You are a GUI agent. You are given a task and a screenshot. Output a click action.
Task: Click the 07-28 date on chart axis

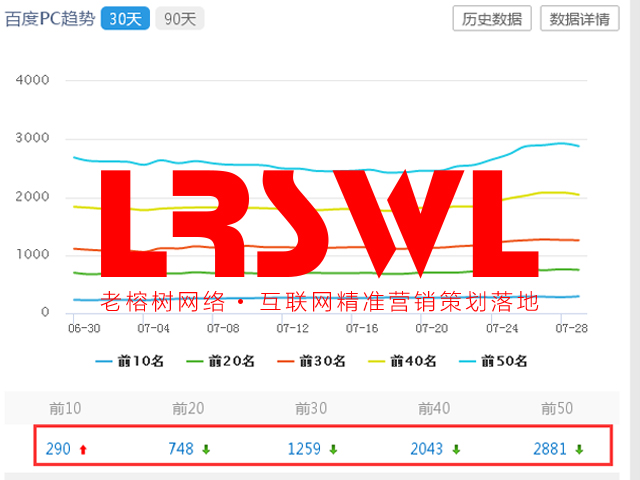tap(570, 327)
